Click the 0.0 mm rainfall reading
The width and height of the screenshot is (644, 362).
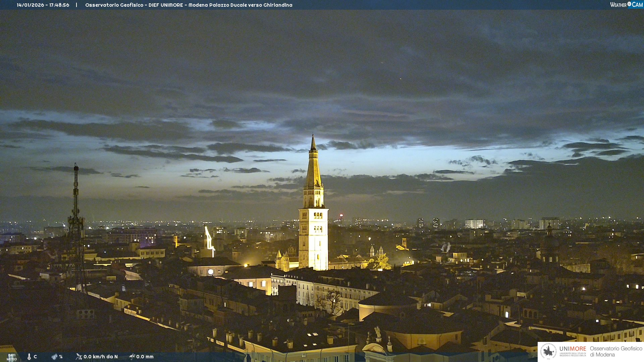145,357
